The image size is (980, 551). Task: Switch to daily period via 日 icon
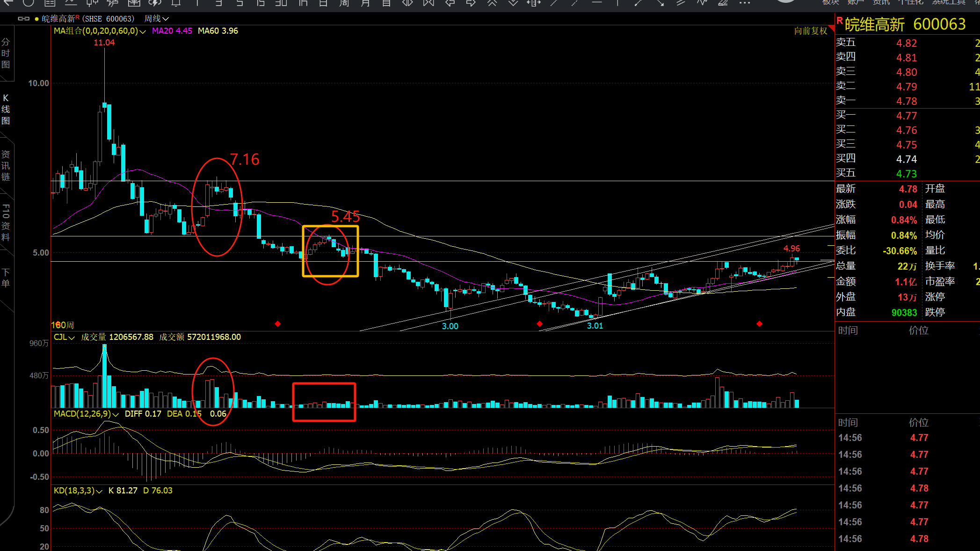click(x=323, y=3)
